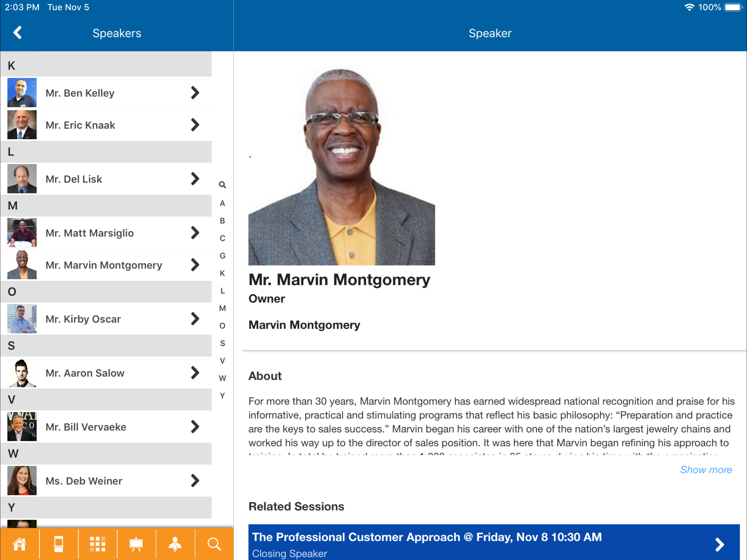Image resolution: width=747 pixels, height=560 pixels.
Task: Select Mr. Bill Vervaeke's photo thumbnail
Action: pos(22,427)
